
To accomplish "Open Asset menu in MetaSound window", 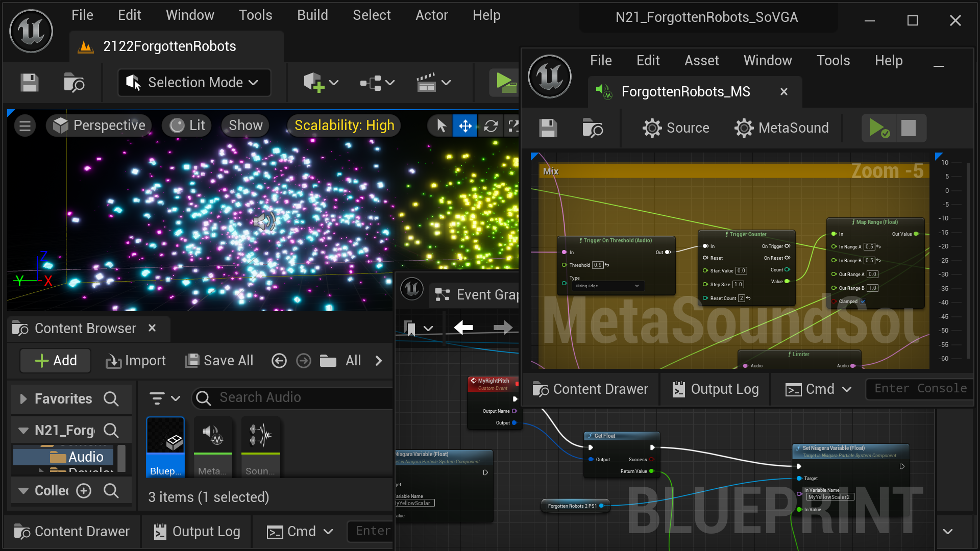I will click(x=701, y=61).
